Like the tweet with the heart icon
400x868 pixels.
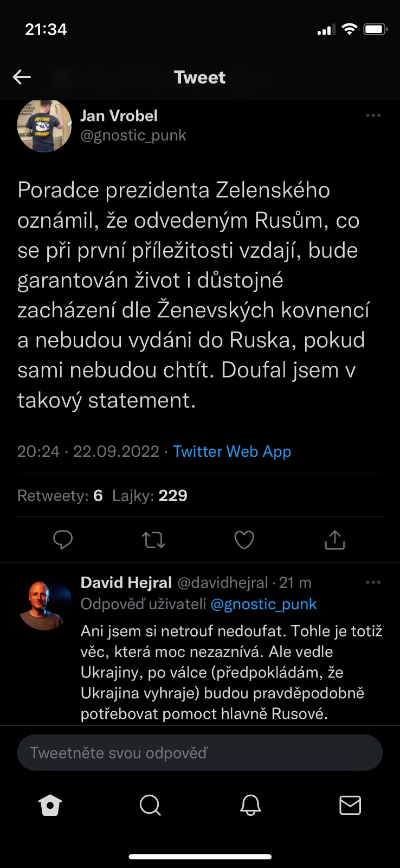244,540
